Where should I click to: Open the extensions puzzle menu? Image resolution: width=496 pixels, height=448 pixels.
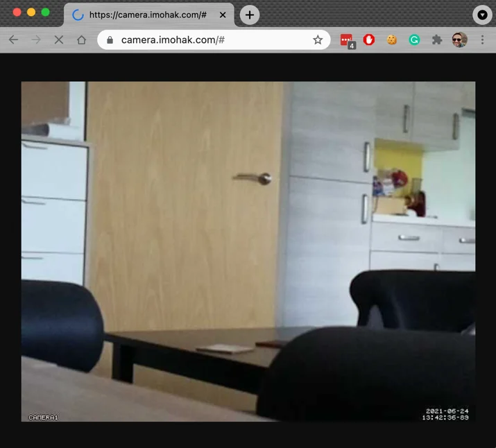[x=437, y=40]
